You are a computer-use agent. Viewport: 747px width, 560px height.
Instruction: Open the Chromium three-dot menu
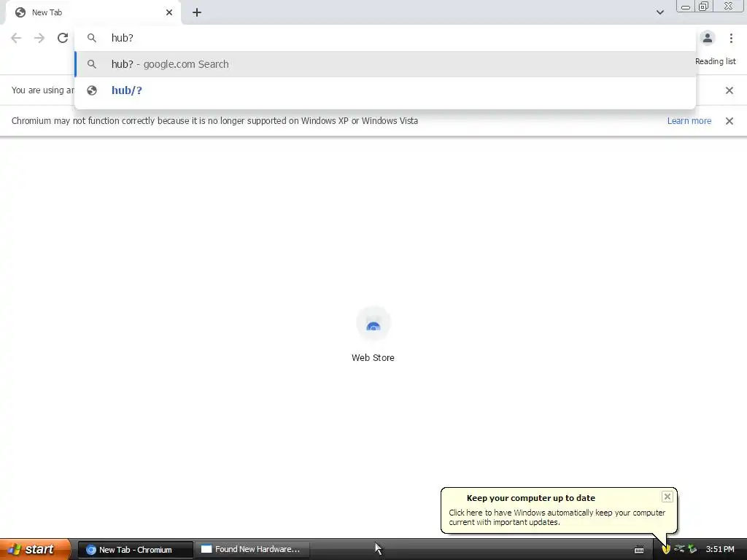tap(731, 38)
